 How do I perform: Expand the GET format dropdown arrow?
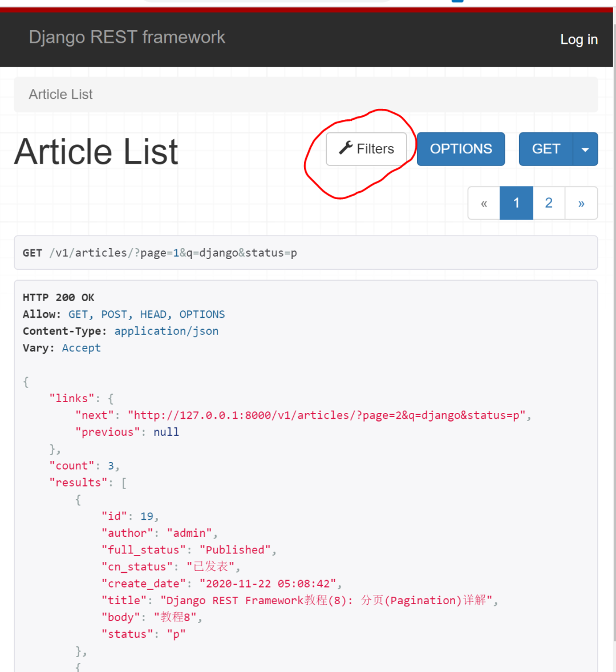585,149
